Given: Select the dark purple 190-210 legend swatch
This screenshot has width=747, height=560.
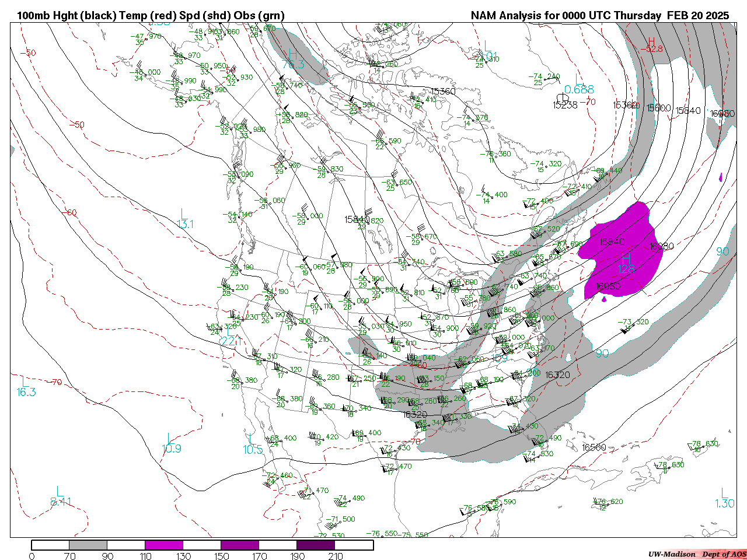Looking at the screenshot, I should tap(316, 545).
